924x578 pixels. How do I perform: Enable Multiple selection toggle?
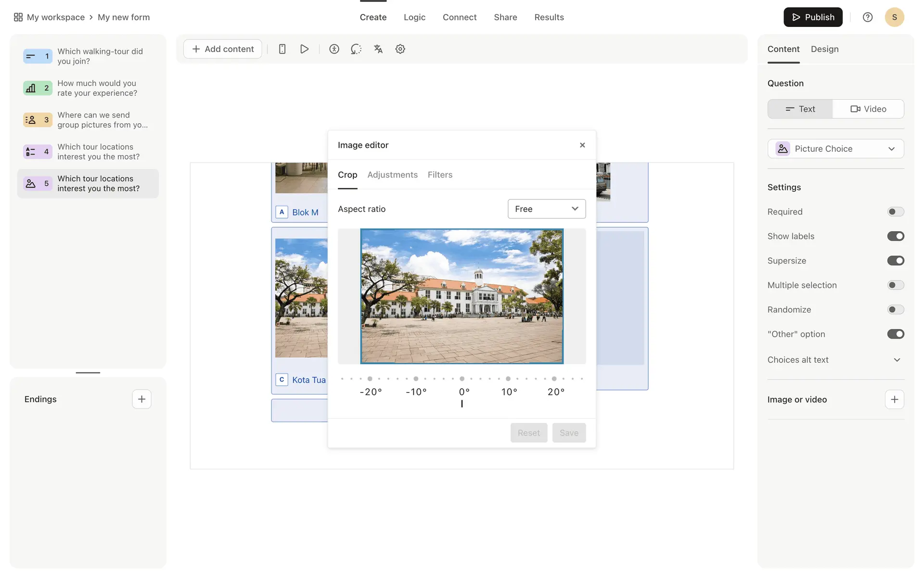click(895, 285)
